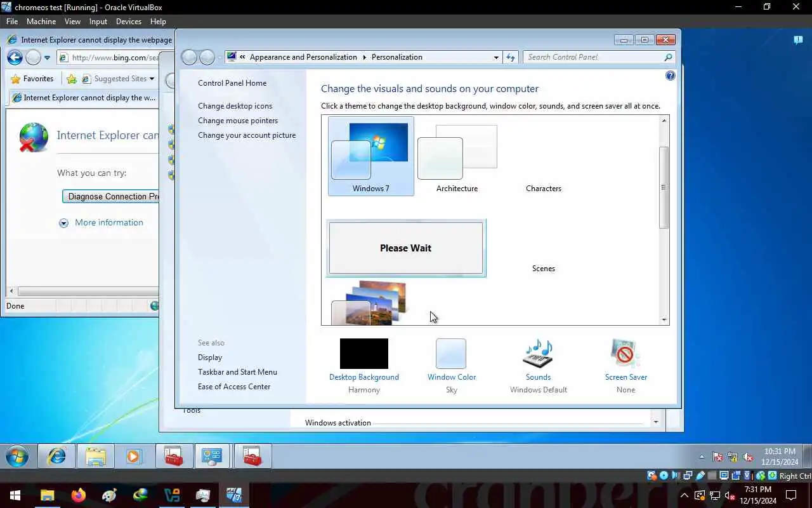Open the VirtualBox Input menu

(98, 21)
